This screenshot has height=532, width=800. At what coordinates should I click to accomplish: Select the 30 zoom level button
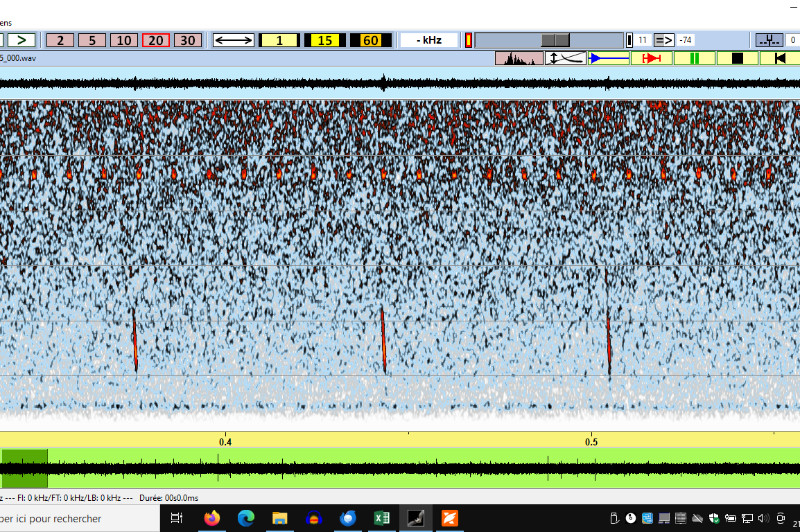tap(187, 40)
